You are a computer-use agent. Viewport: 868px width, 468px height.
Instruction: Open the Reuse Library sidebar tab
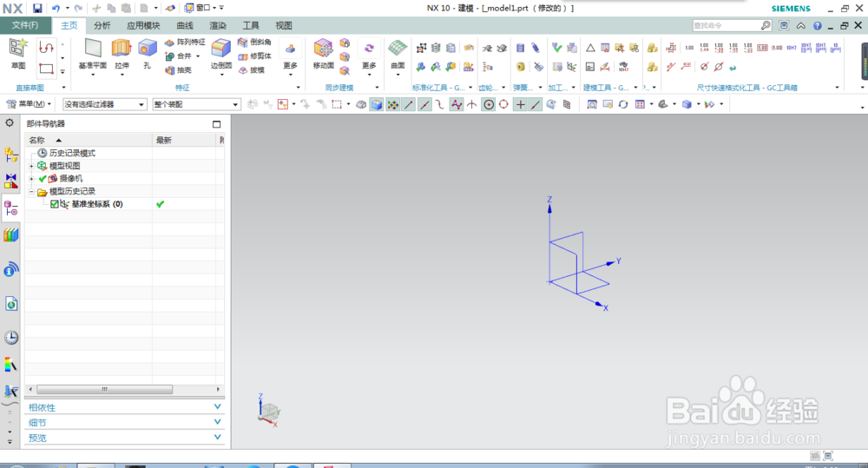click(11, 234)
